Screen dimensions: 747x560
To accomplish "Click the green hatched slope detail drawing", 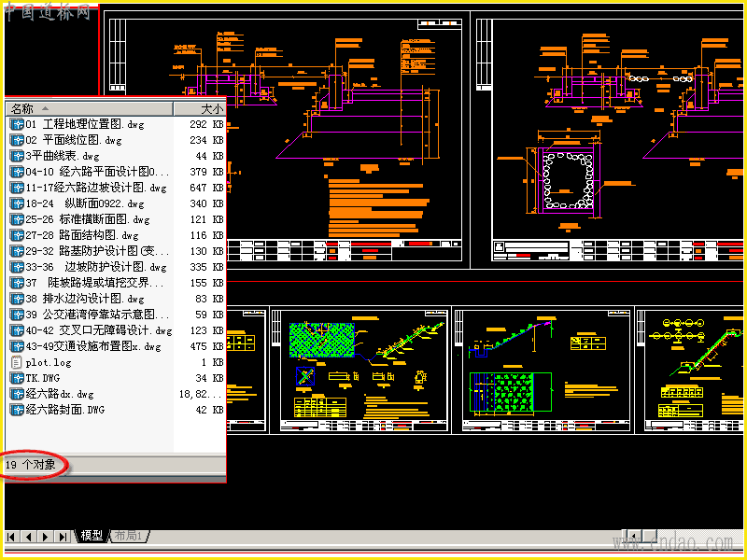I will point(321,340).
